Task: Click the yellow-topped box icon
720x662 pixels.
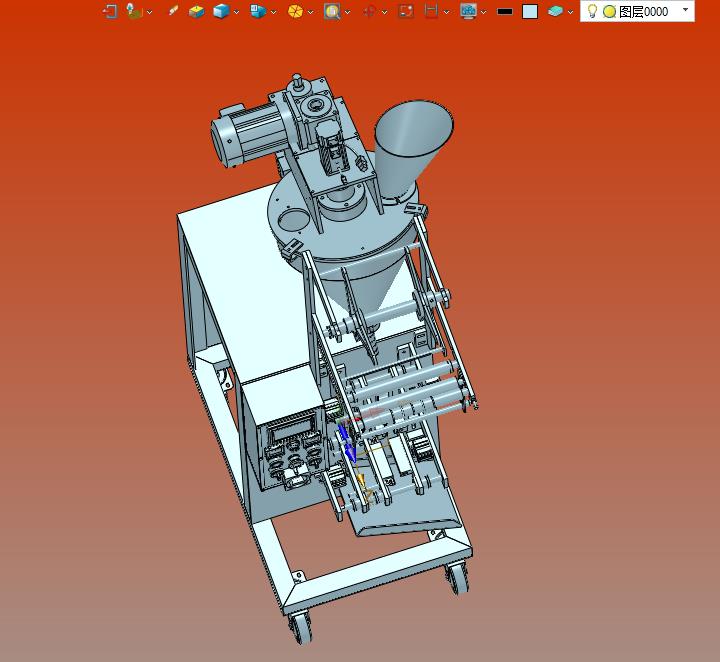Action: pos(197,11)
